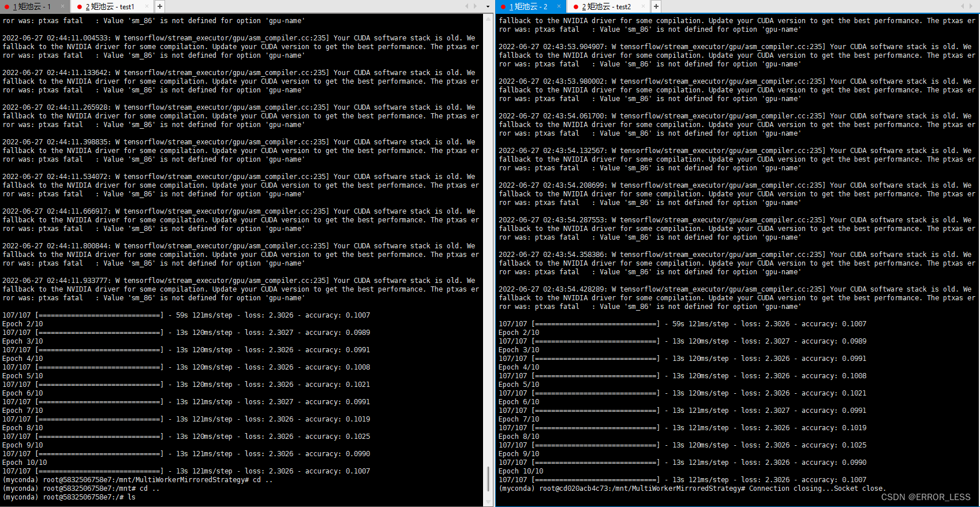This screenshot has height=507, width=980.
Task: Close the '2 矩池云 - test1' tab
Action: pos(147,6)
